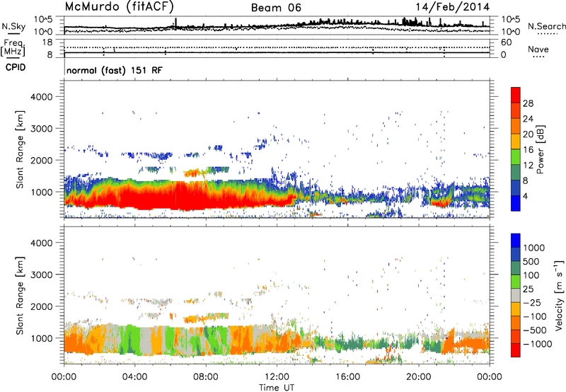Click the red bottom of velocity colorbar
This screenshot has width=566, height=392.
pyautogui.click(x=516, y=350)
